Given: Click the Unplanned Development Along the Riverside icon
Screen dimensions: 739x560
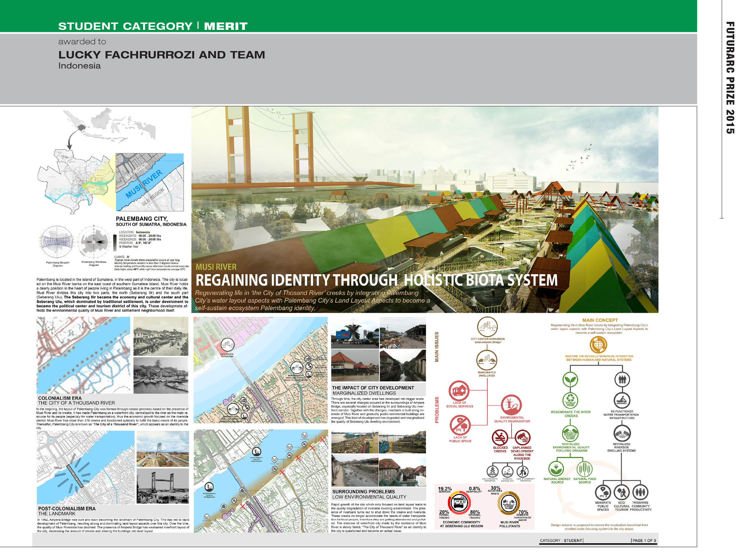Looking at the screenshot, I should coord(522,438).
